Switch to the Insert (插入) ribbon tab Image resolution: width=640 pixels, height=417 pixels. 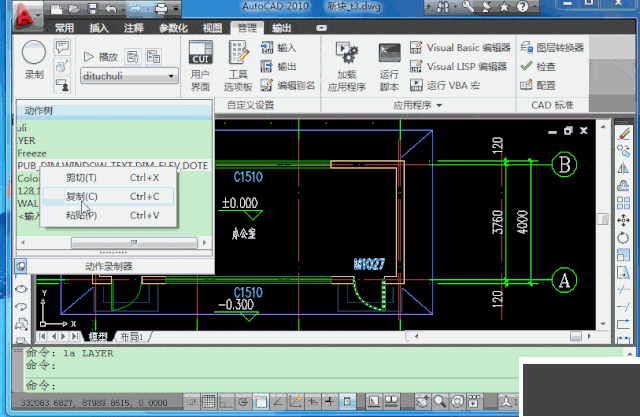[99, 28]
